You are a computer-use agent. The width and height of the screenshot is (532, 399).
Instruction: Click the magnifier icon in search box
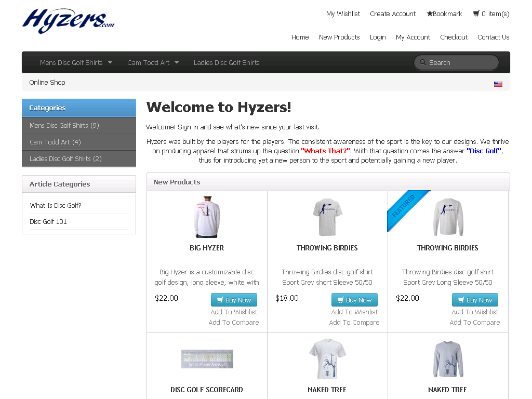coord(423,62)
